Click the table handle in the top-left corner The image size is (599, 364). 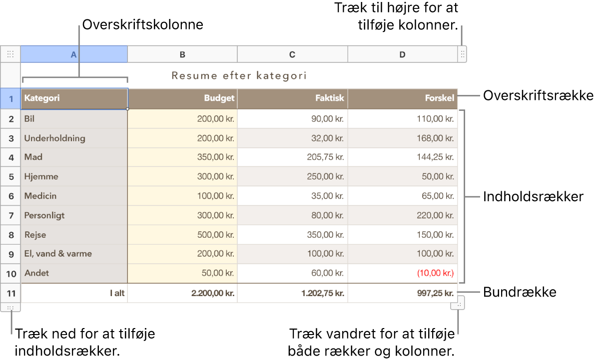(10, 54)
